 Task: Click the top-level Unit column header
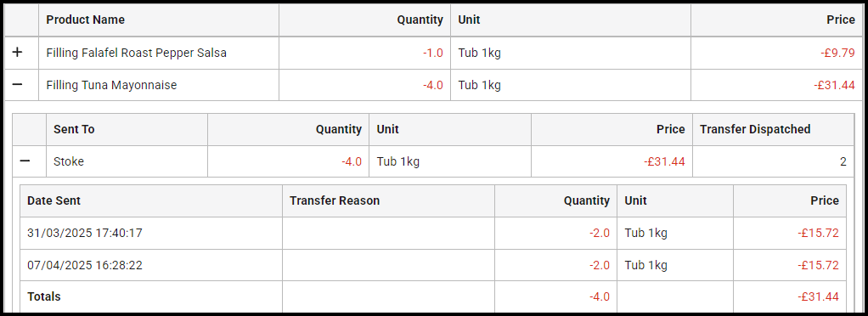tap(469, 20)
